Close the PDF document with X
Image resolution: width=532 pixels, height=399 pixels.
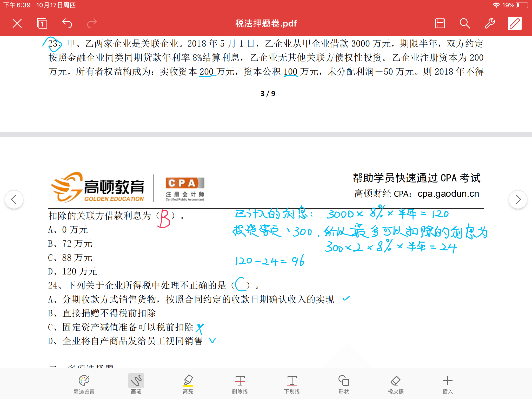17,24
